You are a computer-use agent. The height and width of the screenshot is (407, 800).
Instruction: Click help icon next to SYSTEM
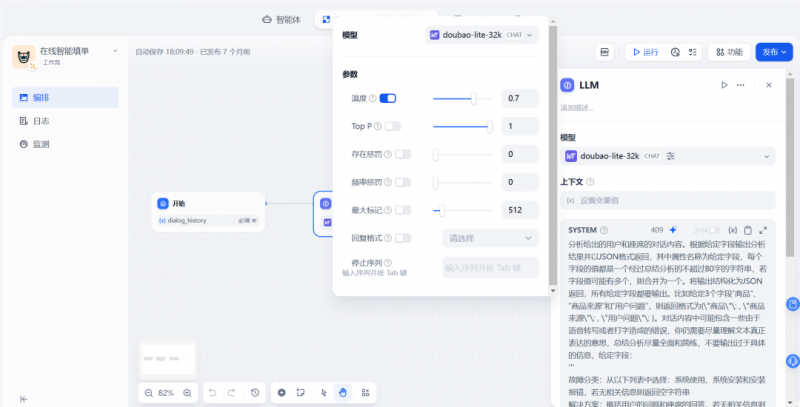coord(604,230)
